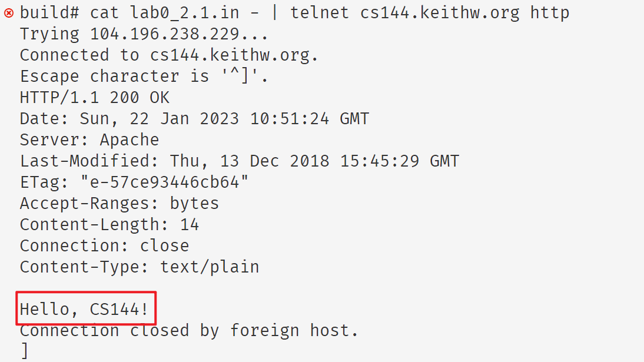Click the Connected to cs144.keithw.org line
The height and width of the screenshot is (362, 644).
169,55
